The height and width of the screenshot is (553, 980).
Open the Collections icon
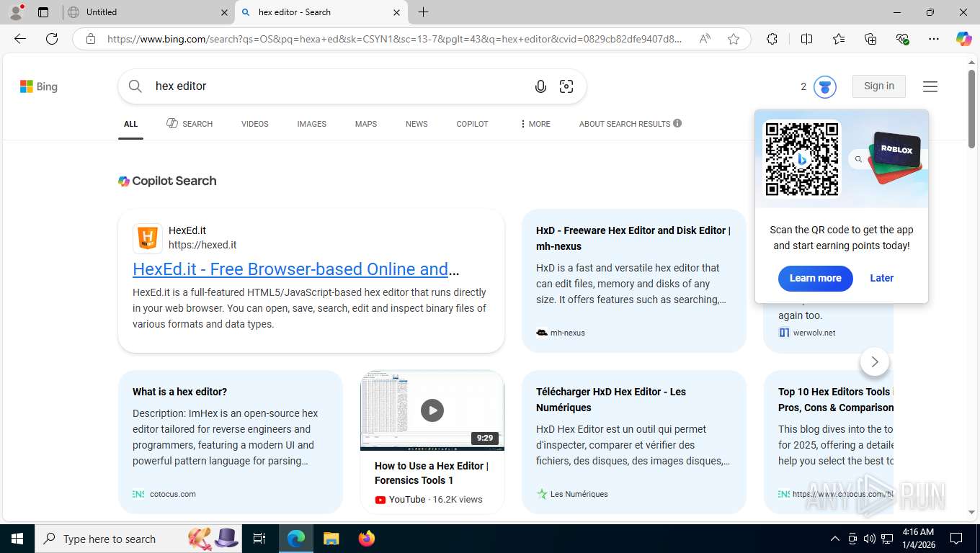[x=870, y=39]
